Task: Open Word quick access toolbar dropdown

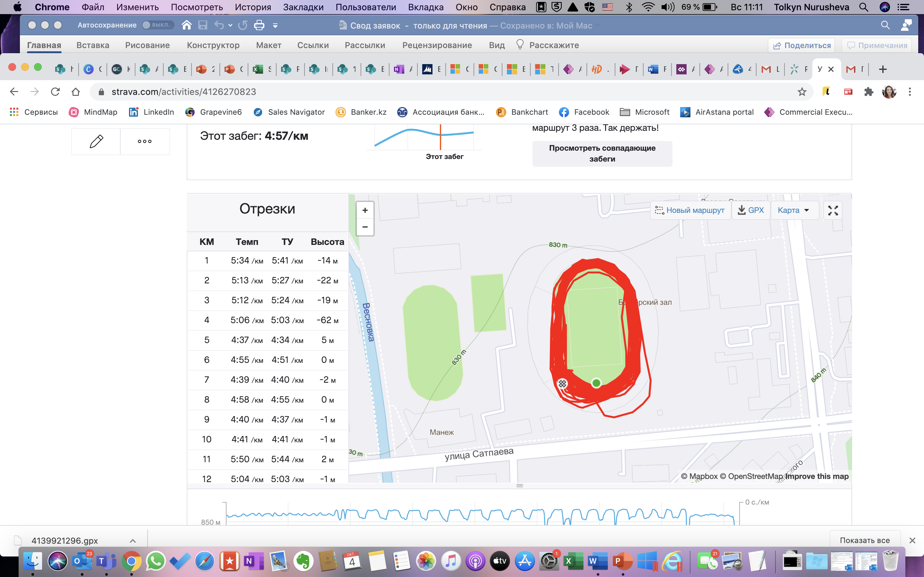Action: tap(275, 26)
